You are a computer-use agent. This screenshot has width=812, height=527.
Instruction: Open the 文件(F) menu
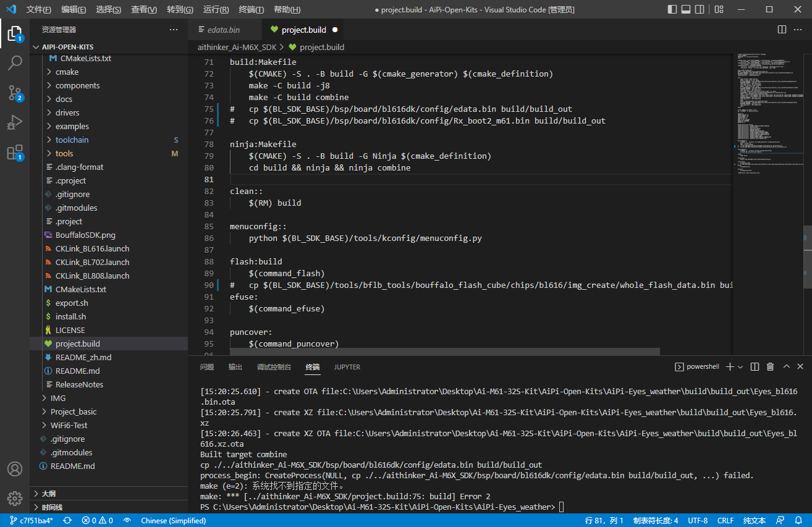tap(39, 9)
